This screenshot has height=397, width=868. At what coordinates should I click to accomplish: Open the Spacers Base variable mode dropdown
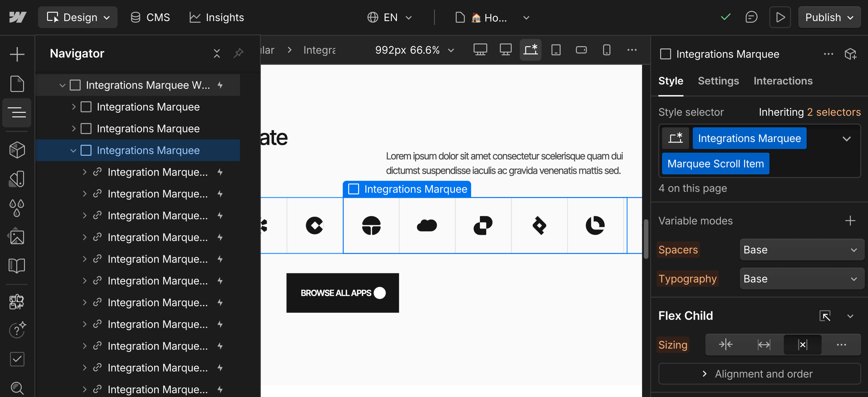coord(801,250)
